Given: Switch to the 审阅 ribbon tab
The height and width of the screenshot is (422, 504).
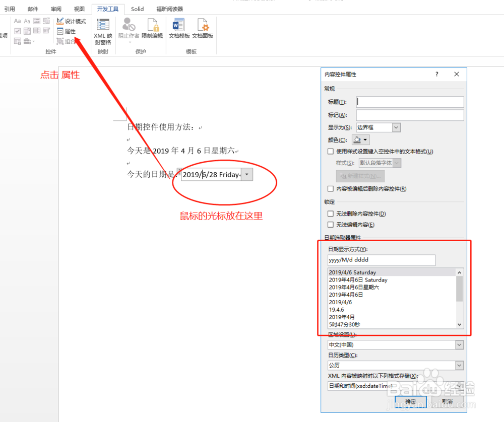Looking at the screenshot, I should pos(56,9).
